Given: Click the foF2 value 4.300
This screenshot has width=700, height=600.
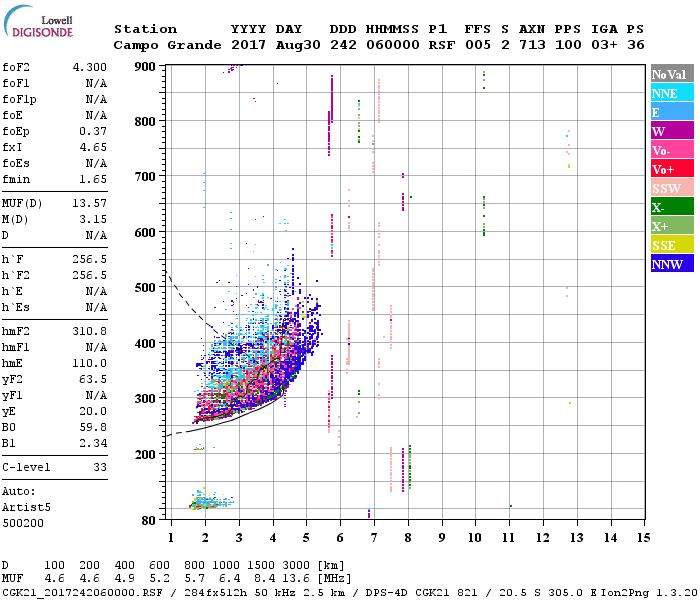Looking at the screenshot, I should 90,67.
